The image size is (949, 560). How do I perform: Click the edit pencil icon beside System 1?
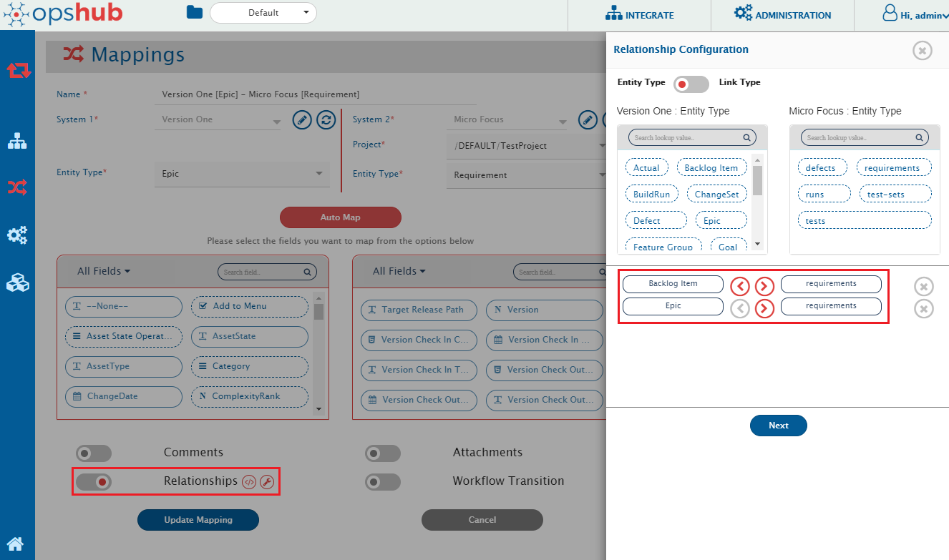click(302, 120)
